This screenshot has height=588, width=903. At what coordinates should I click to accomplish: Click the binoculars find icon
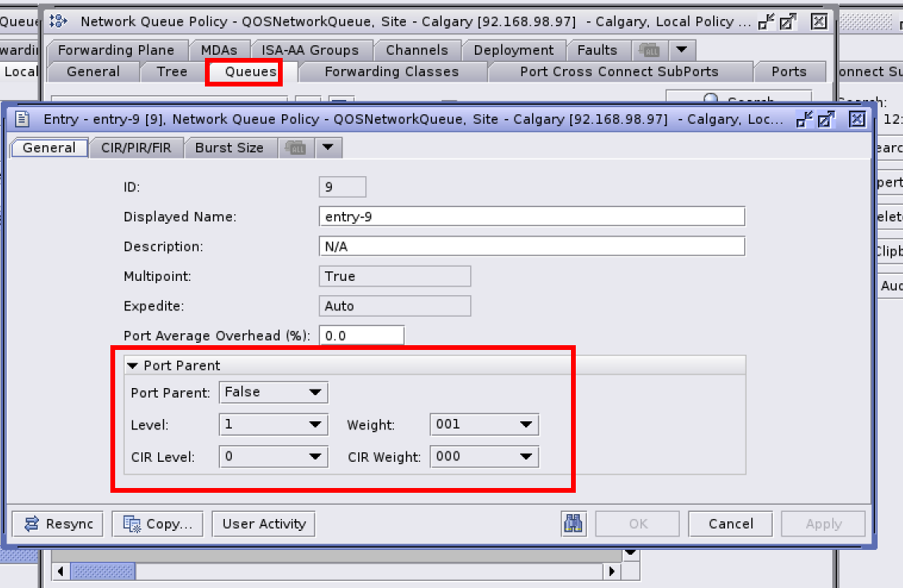point(573,524)
